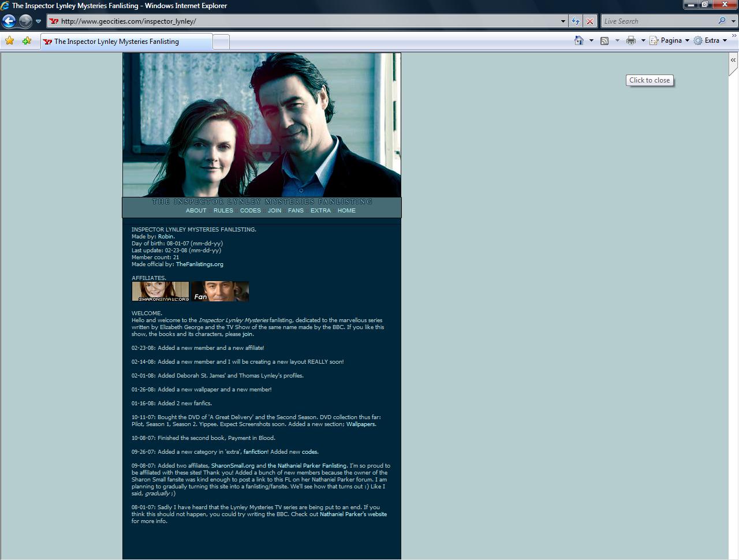Open the Pagina dropdown menu
The height and width of the screenshot is (560, 739).
(x=670, y=40)
